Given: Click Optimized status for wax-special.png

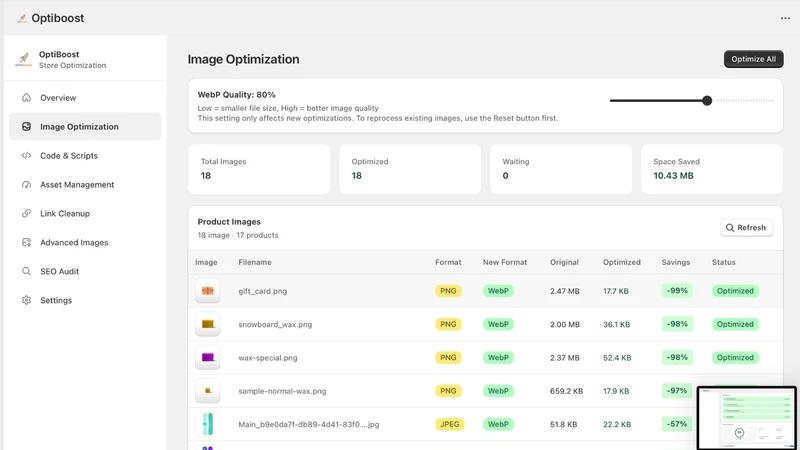Looking at the screenshot, I should pos(735,358).
